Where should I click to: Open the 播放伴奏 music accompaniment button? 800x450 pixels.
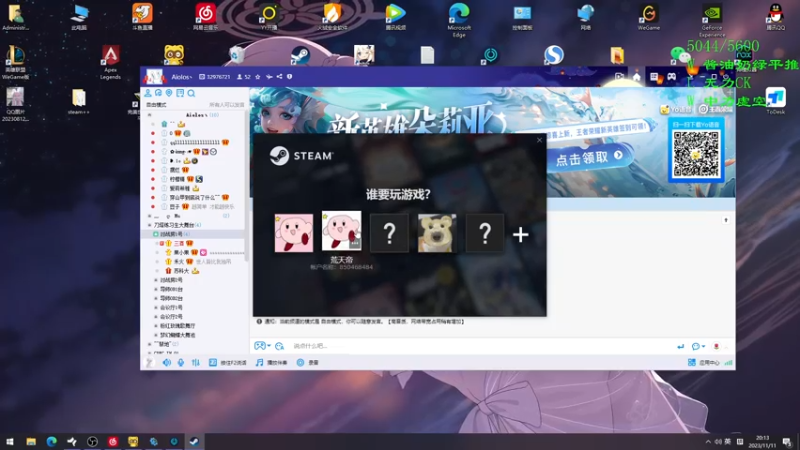[271, 362]
